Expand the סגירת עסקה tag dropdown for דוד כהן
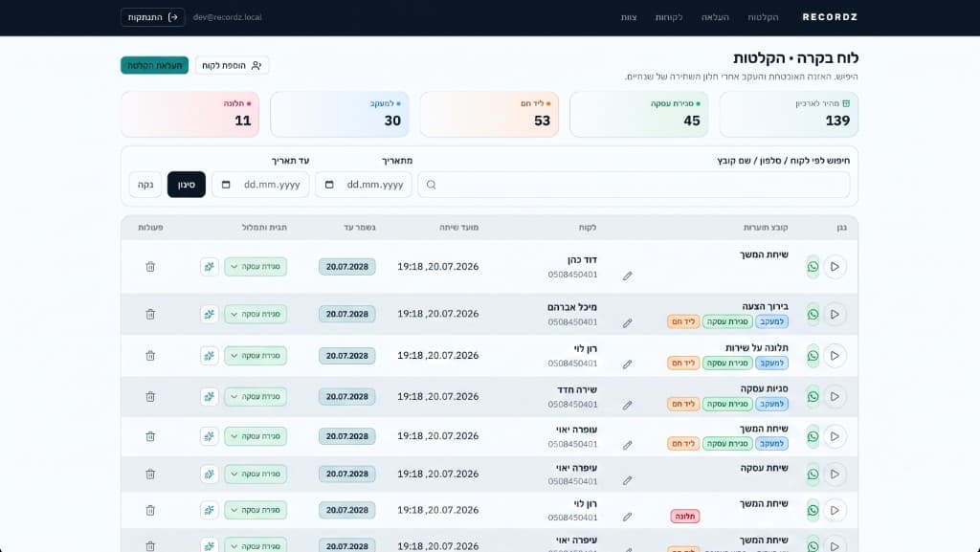The width and height of the screenshot is (980, 552). (x=256, y=267)
